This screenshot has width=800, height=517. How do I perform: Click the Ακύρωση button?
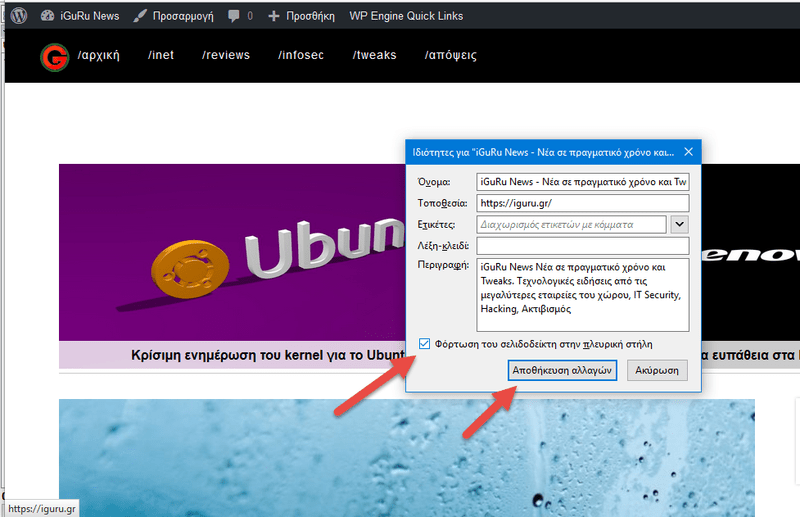pyautogui.click(x=659, y=370)
